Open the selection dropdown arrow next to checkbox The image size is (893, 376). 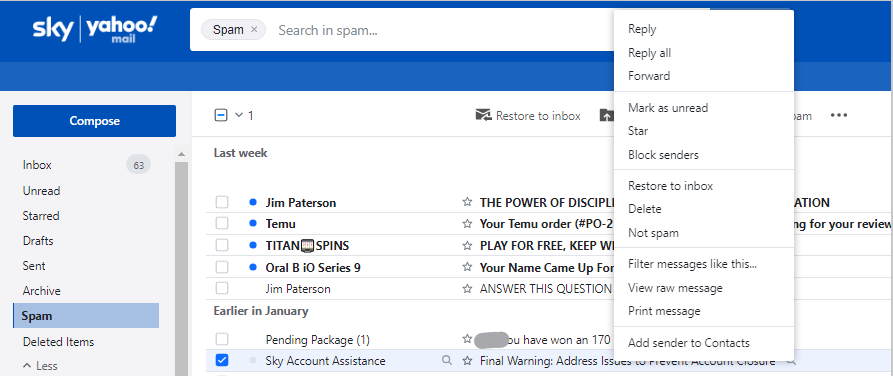[239, 116]
